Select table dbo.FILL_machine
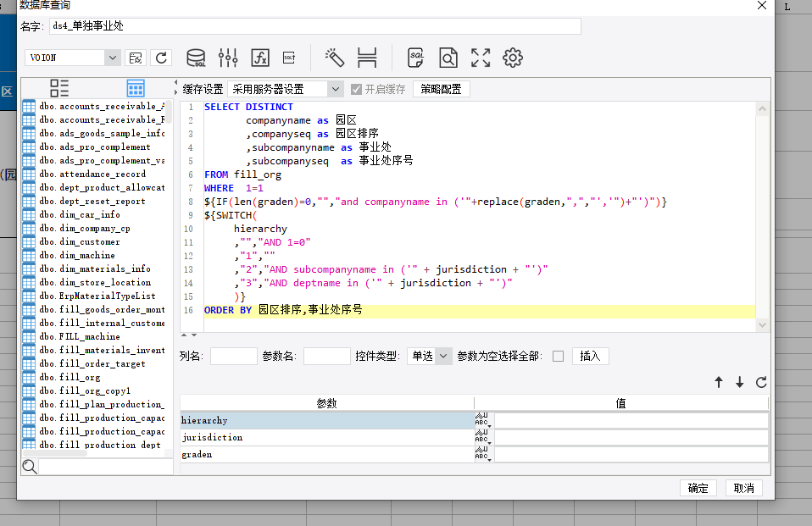 79,336
